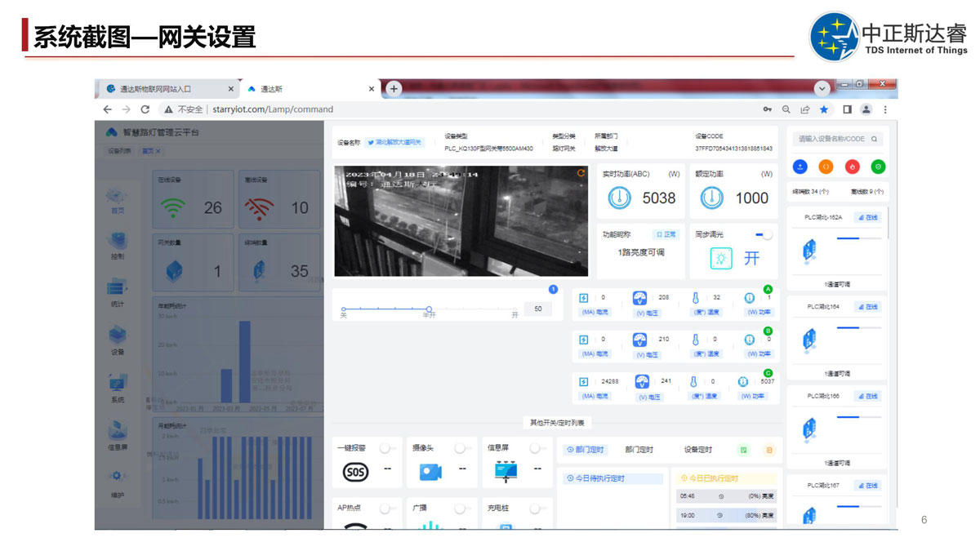Viewport: 980px width, 551px height.
Task: Switch on the 信息屏 toggle
Action: point(537,448)
